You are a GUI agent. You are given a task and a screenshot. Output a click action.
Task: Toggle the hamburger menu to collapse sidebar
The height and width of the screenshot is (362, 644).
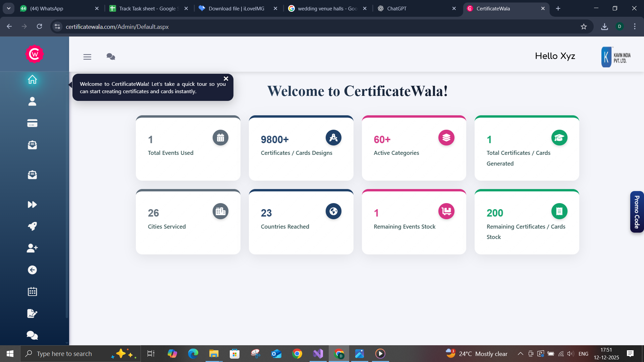[87, 57]
